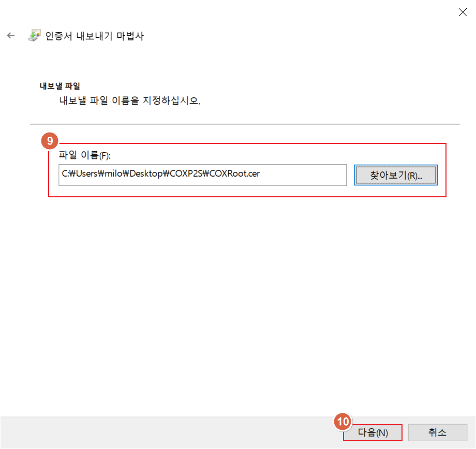Open file browser with 찾아보기(R)... button
This screenshot has width=476, height=449.
click(396, 175)
